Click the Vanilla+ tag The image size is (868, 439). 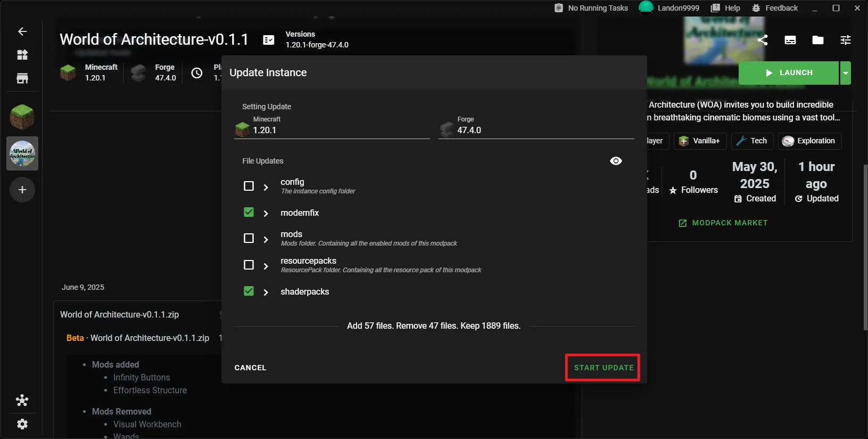[700, 141]
